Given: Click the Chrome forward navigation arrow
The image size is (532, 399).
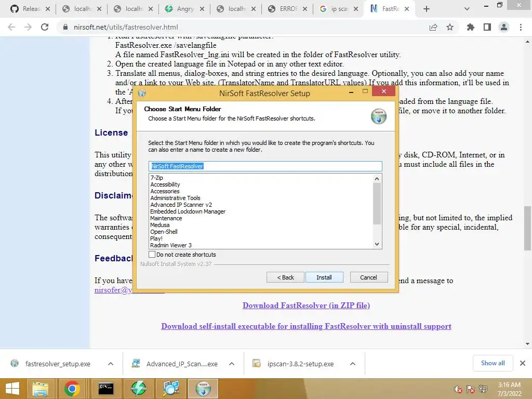Looking at the screenshot, I should (28, 27).
